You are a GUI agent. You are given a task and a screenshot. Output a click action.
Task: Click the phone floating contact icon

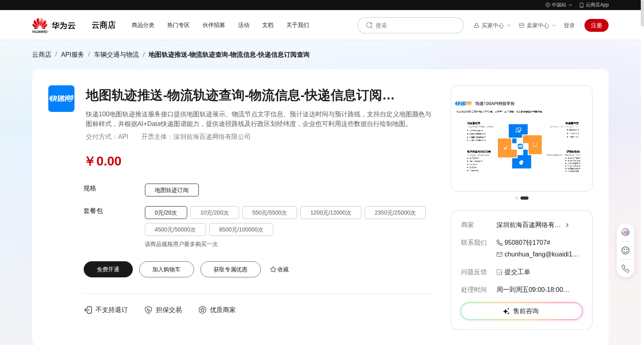(x=625, y=269)
